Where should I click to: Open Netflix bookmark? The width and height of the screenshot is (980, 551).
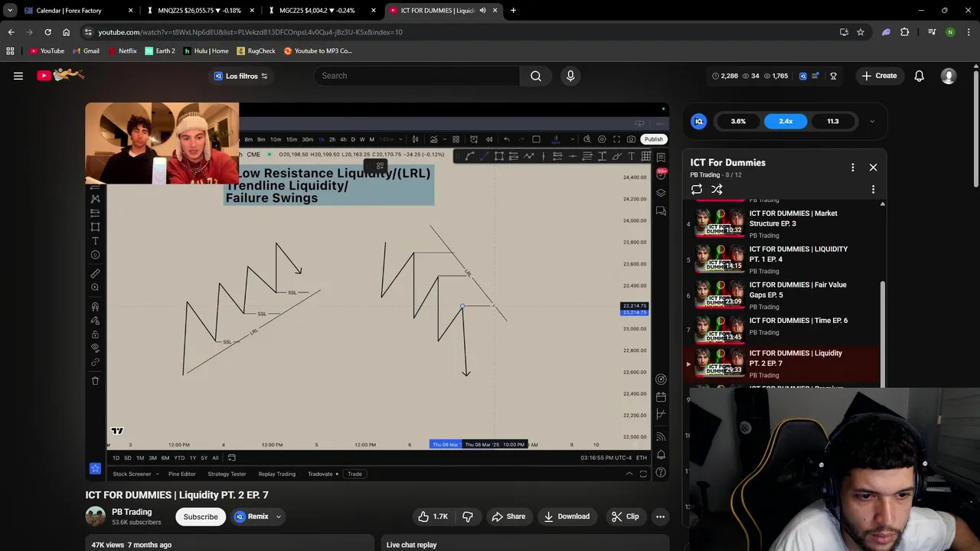[122, 51]
